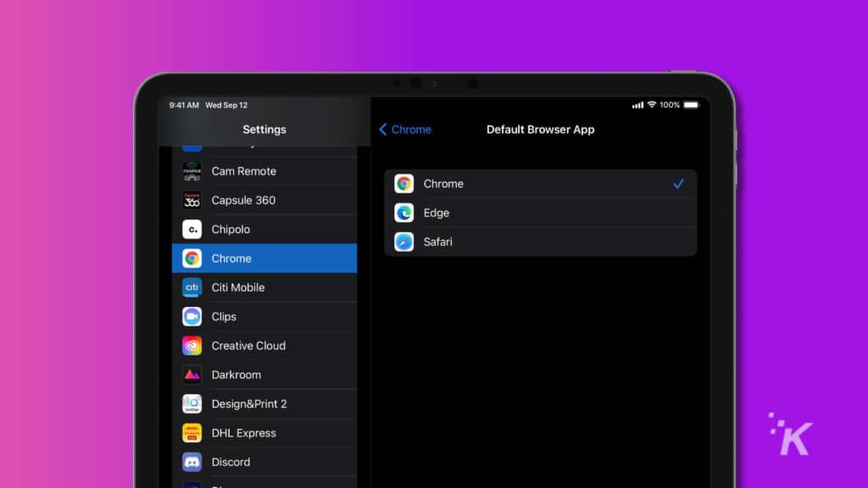Tap the Darkroom app icon

[x=192, y=374]
